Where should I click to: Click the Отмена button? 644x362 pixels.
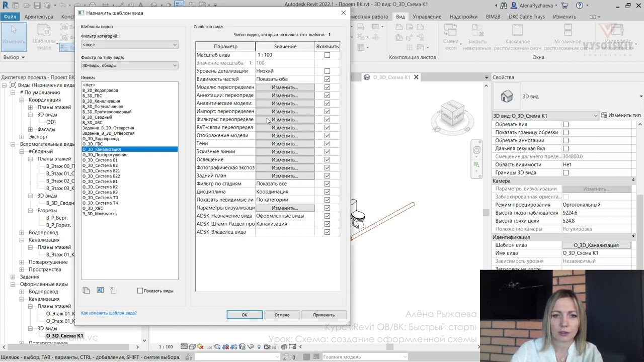(282, 315)
